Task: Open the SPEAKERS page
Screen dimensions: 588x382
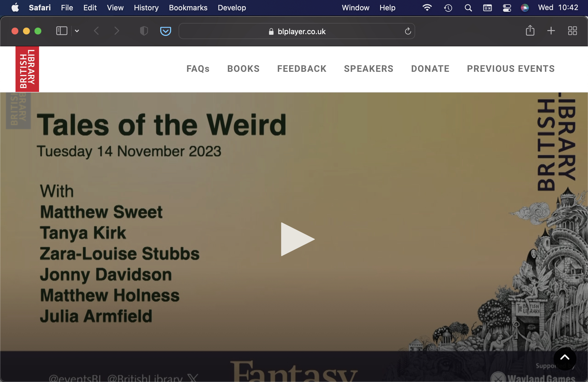Action: [369, 69]
